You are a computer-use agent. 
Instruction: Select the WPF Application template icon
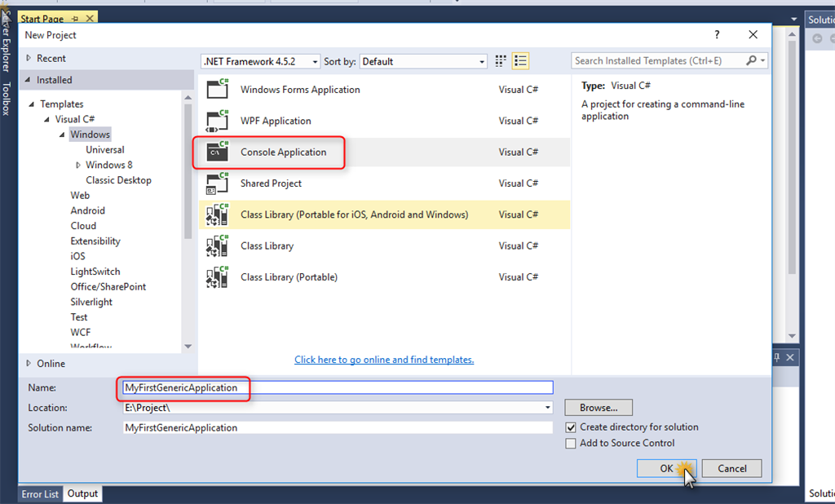pos(217,121)
